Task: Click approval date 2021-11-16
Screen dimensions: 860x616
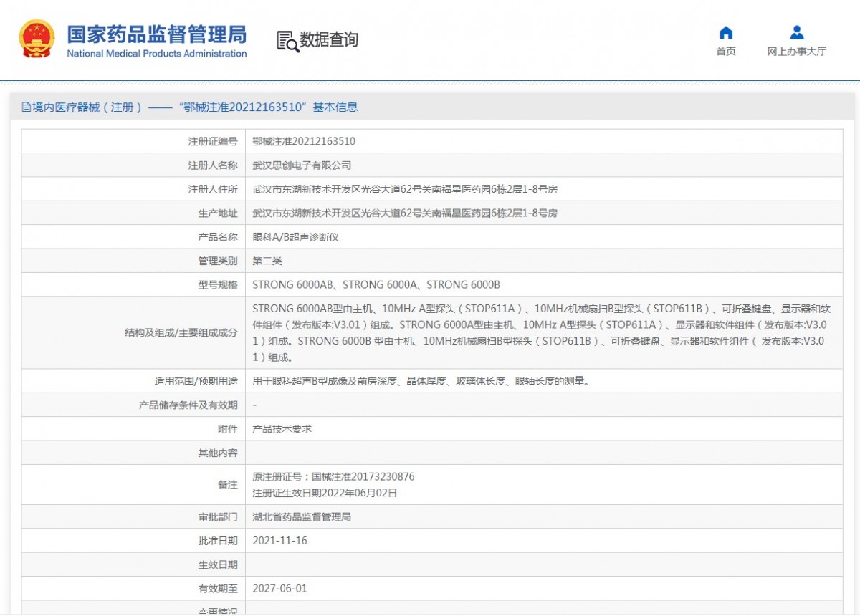Action: click(x=280, y=541)
